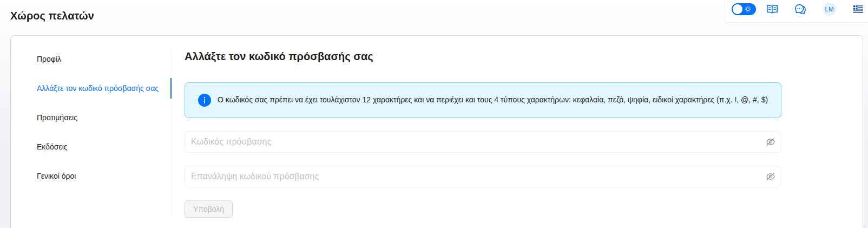The image size is (868, 228).
Task: Click the sun icon inside theme switch
Action: point(748,9)
